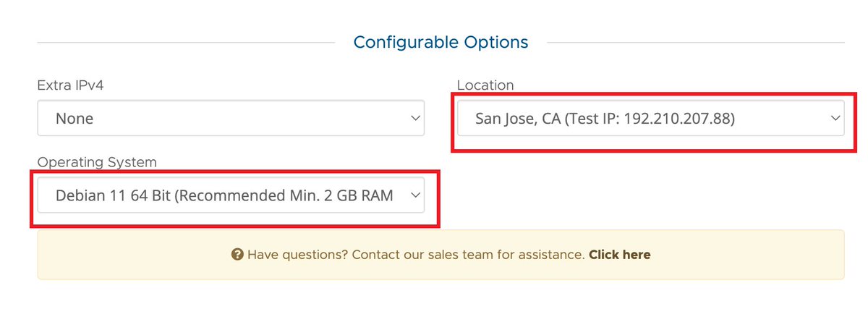
Task: Open the Extra IPv4 dropdown
Action: pyautogui.click(x=230, y=118)
